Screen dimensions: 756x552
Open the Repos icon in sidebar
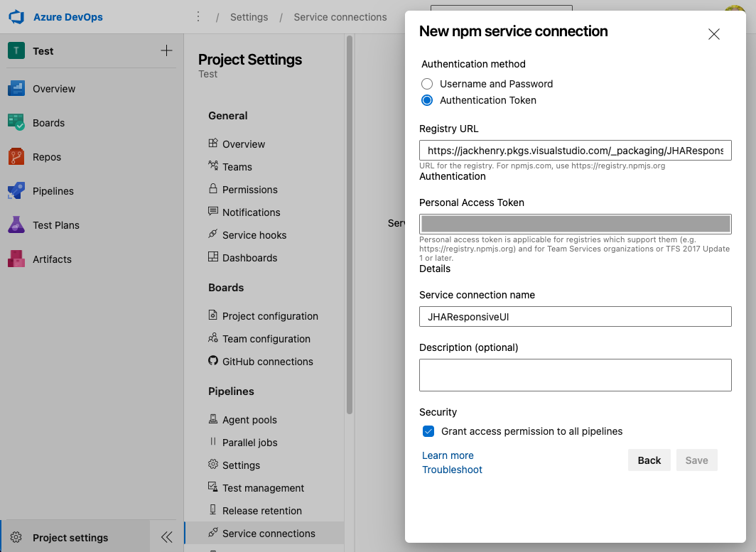click(16, 157)
